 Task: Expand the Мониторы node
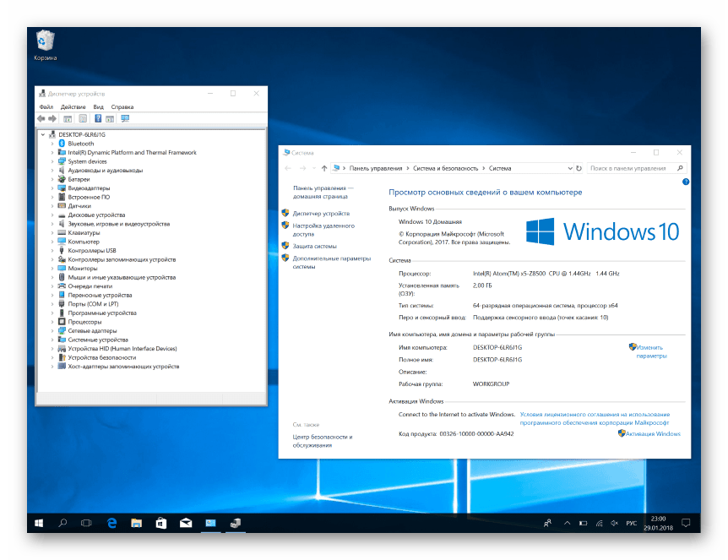pos(52,269)
